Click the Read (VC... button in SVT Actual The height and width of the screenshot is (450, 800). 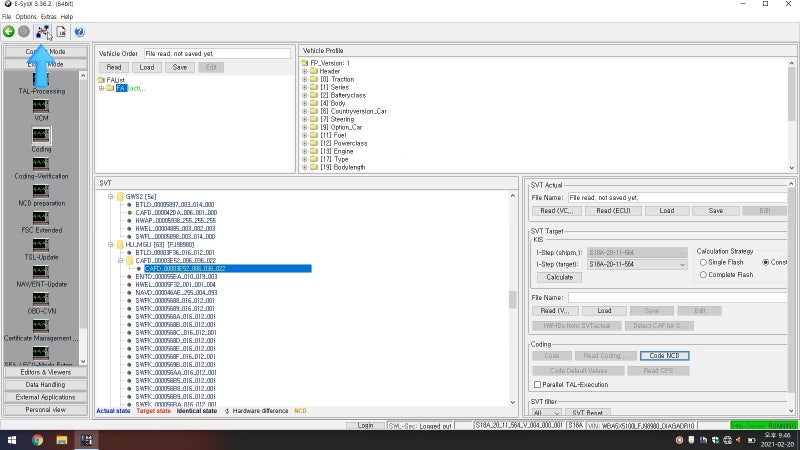[556, 211]
